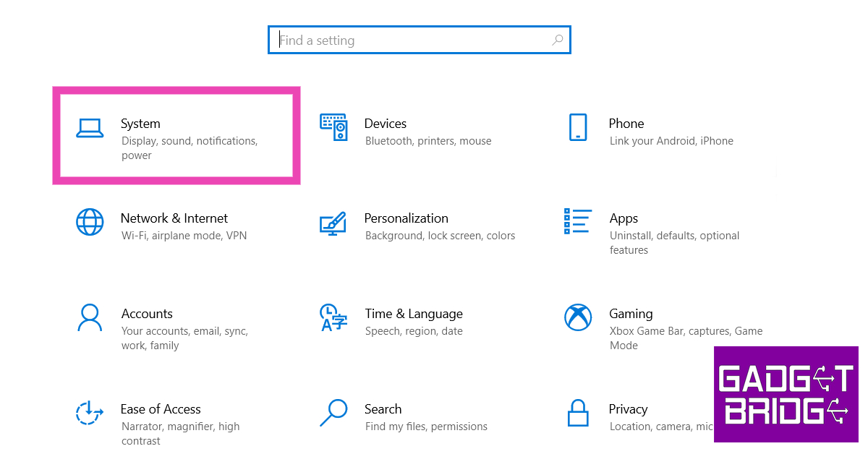The height and width of the screenshot is (454, 868).
Task: Click the Phone icon
Action: coord(578,127)
